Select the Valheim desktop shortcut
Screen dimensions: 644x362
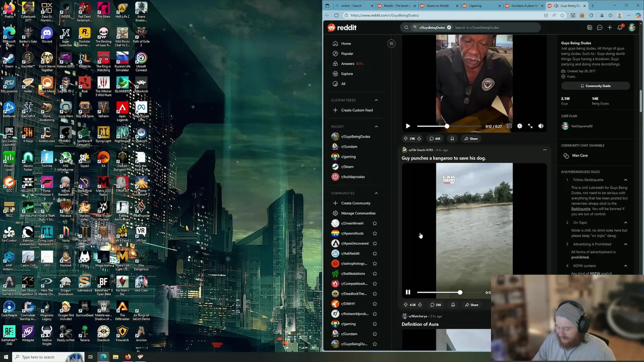click(103, 110)
